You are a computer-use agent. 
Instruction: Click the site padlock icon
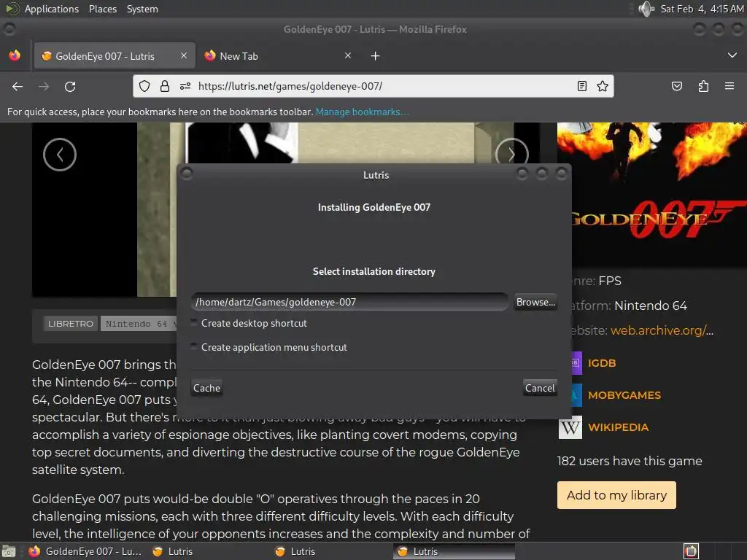pyautogui.click(x=165, y=86)
